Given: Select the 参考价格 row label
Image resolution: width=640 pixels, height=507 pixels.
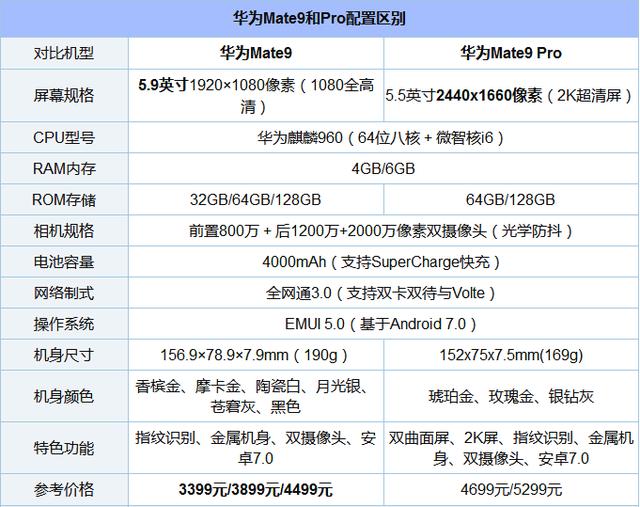Looking at the screenshot, I should (x=64, y=489).
